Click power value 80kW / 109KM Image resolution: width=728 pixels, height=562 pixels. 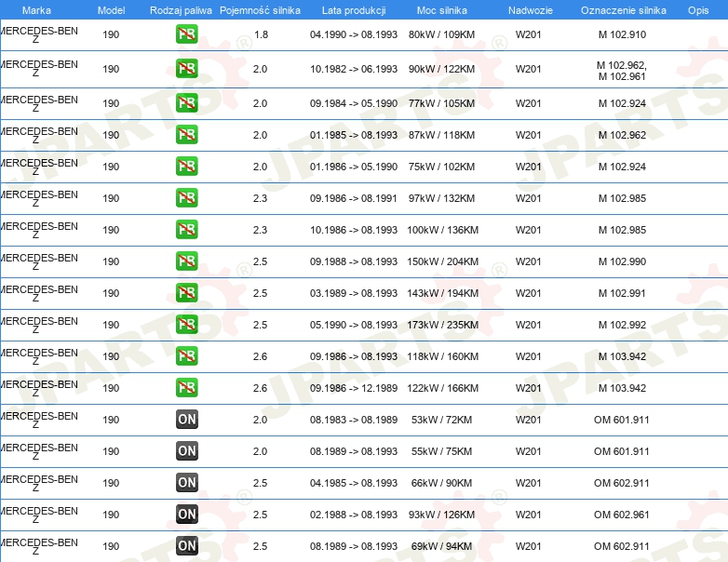[x=442, y=34]
